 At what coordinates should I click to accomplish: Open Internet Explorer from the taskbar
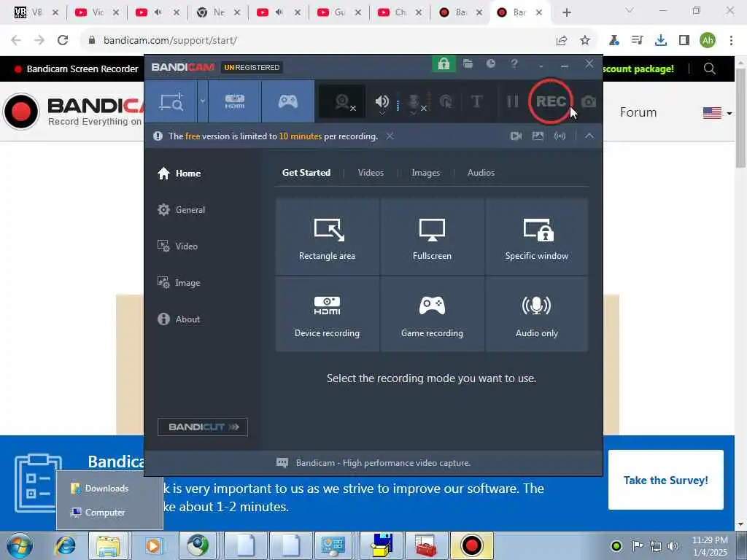(x=65, y=545)
